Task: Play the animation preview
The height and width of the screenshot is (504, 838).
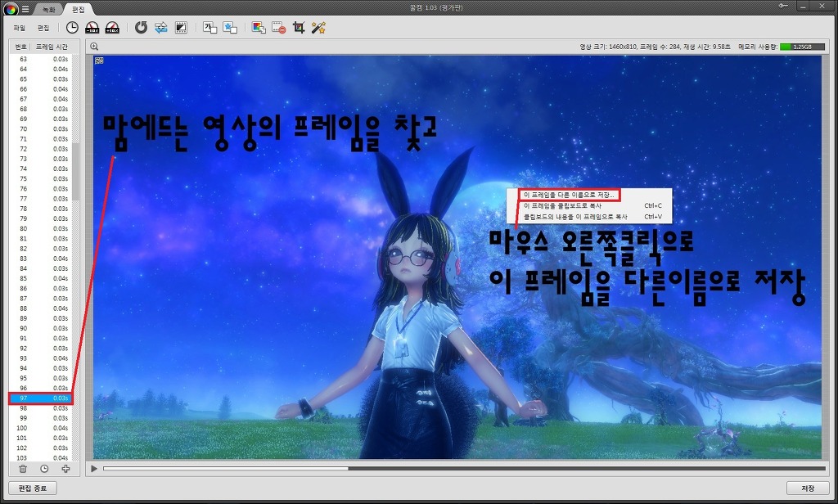Action: pyautogui.click(x=94, y=469)
